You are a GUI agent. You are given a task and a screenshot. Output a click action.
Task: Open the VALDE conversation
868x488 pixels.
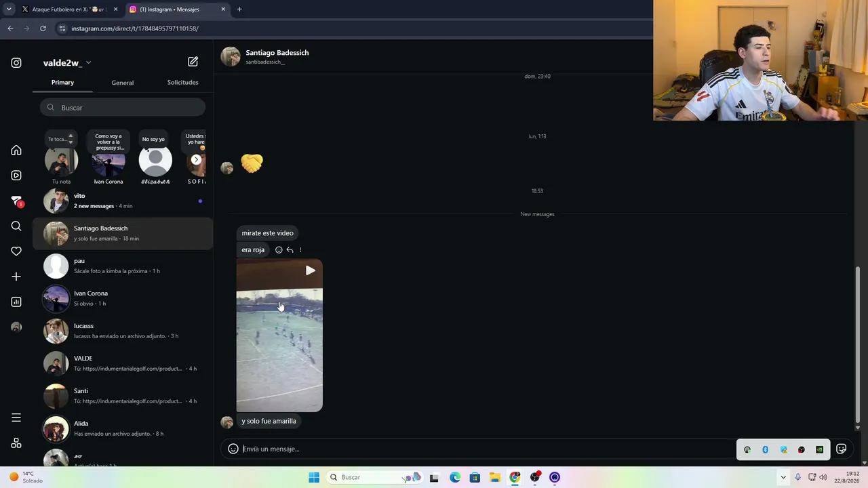point(123,364)
